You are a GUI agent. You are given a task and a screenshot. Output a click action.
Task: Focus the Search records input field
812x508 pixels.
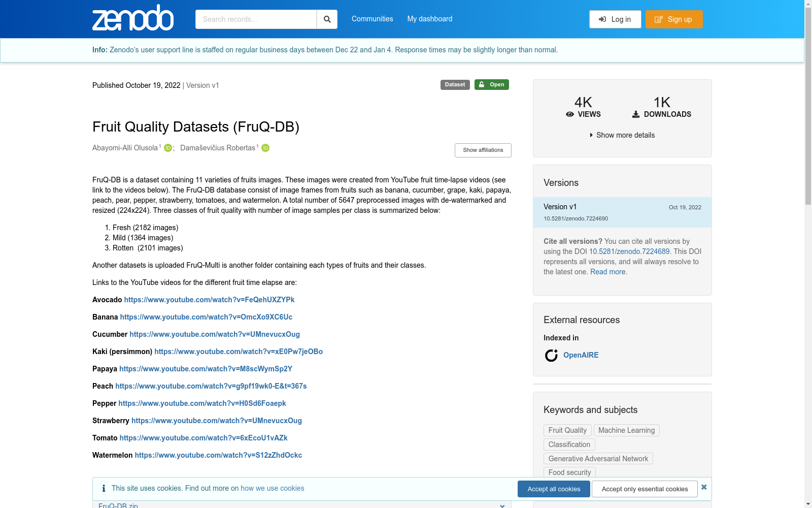[256, 19]
